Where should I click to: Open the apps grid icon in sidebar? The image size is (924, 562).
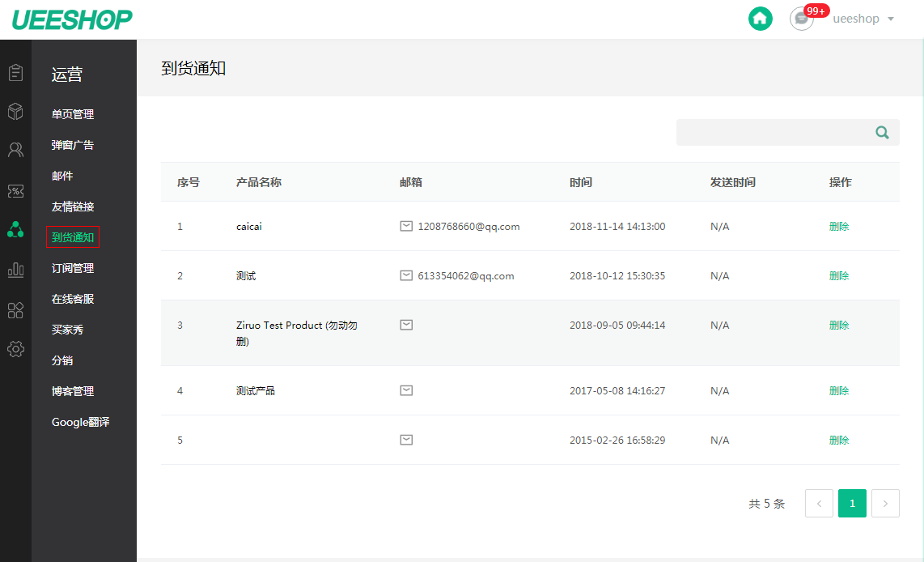click(16, 310)
